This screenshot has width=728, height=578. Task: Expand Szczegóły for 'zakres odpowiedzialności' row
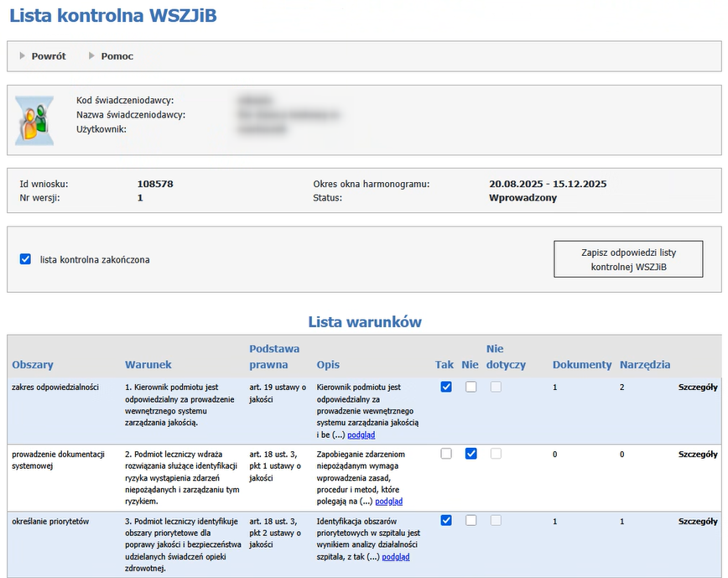(697, 388)
